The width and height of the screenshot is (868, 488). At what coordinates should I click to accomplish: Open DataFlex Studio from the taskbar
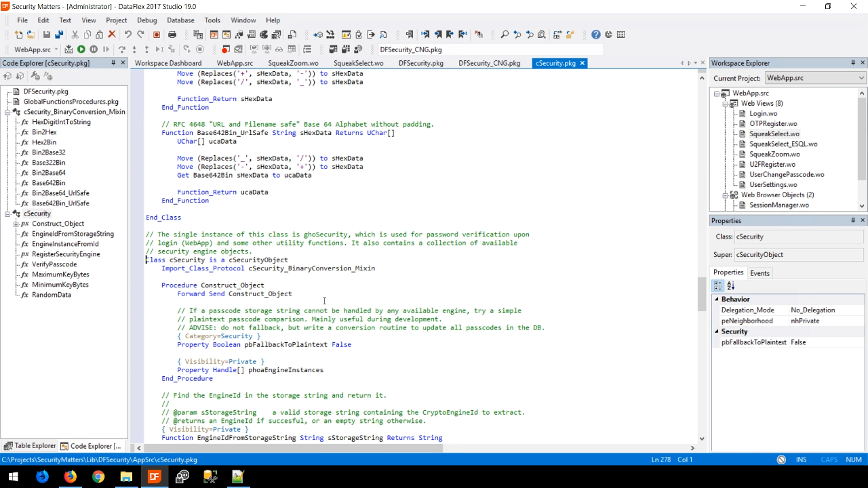pos(154,476)
